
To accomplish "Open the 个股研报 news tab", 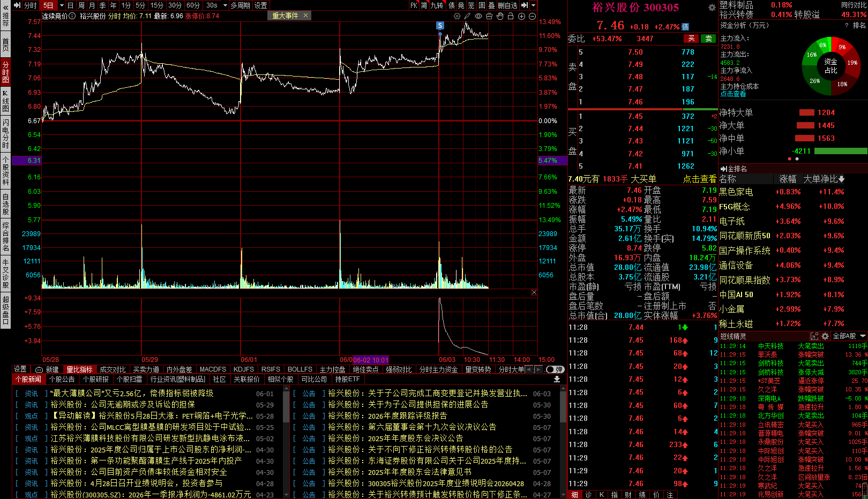I will tap(96, 379).
